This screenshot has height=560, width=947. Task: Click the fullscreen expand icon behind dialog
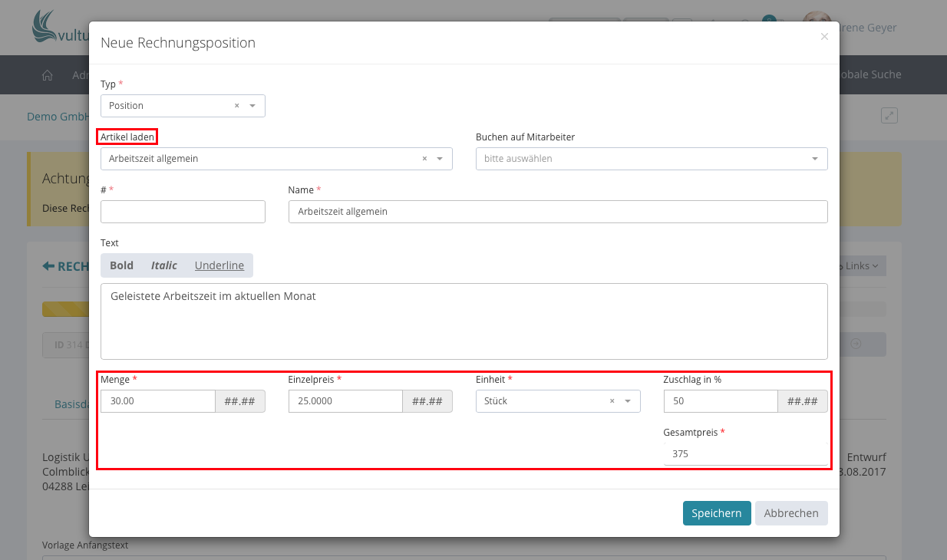coord(889,116)
